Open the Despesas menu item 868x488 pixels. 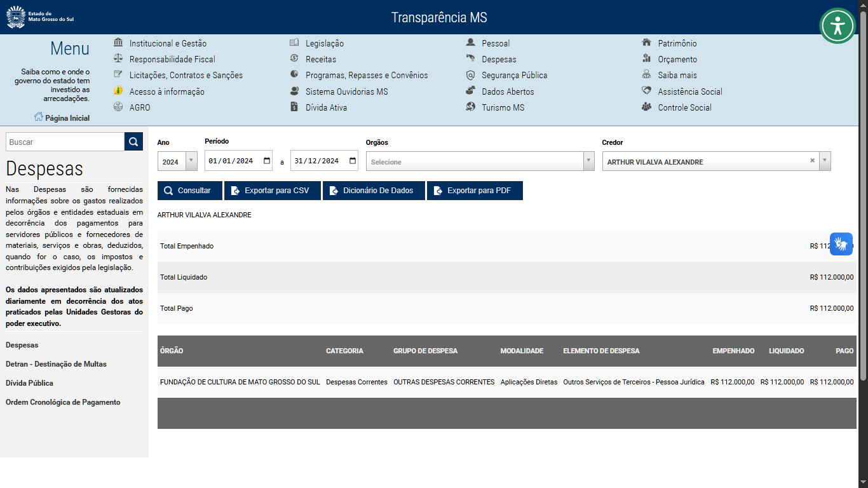click(x=499, y=59)
